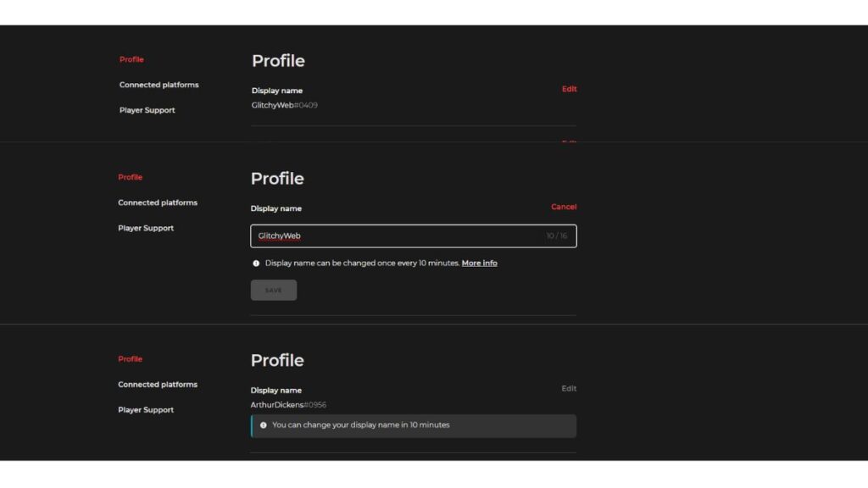
Task: Click the Display name label above the text field
Action: [x=276, y=208]
